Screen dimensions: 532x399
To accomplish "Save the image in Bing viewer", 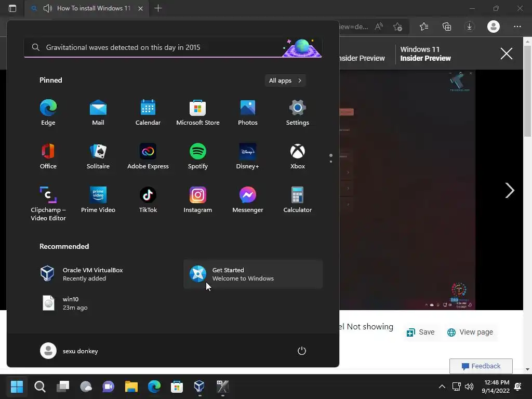I will (420, 332).
